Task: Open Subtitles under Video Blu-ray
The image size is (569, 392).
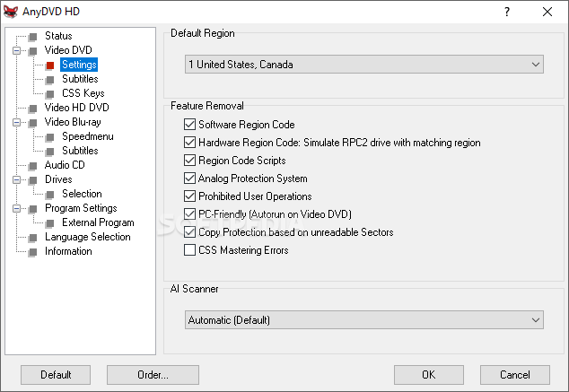Action: [x=80, y=151]
